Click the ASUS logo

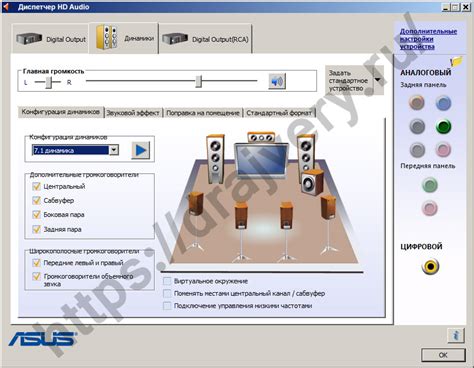(43, 339)
